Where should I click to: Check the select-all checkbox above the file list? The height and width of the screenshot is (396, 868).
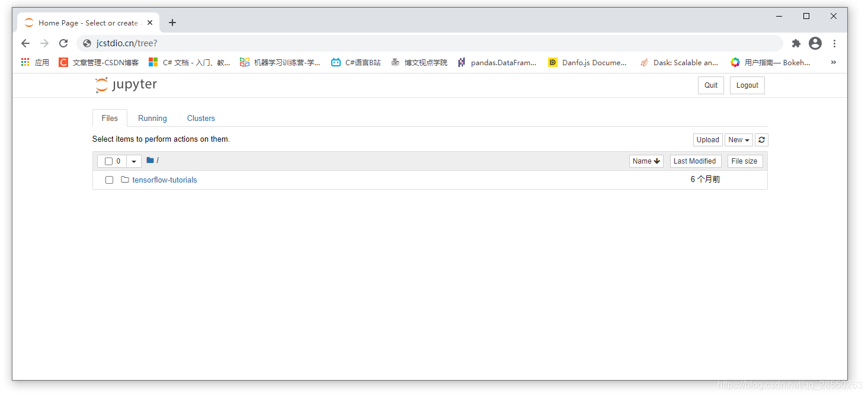click(x=109, y=161)
